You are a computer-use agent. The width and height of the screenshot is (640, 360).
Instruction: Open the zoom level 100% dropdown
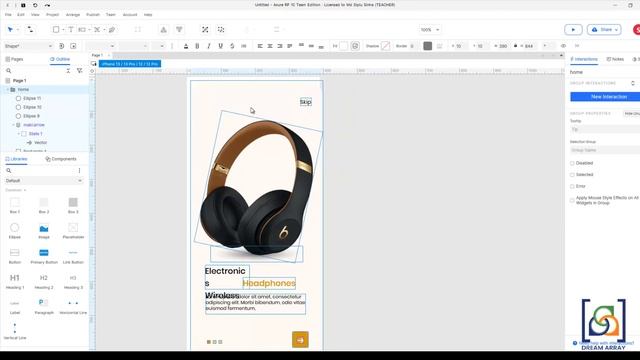click(x=430, y=29)
